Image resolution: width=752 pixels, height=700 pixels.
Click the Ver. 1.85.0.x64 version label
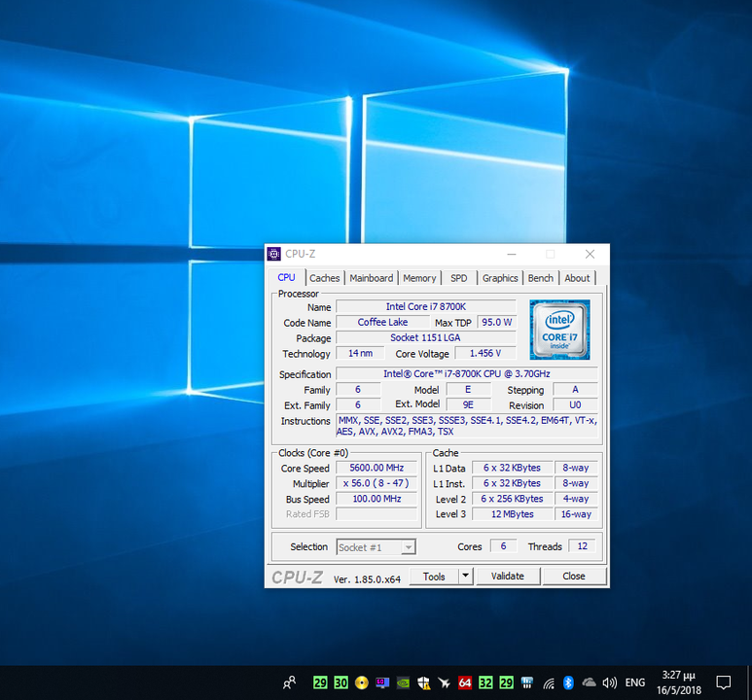tap(367, 579)
